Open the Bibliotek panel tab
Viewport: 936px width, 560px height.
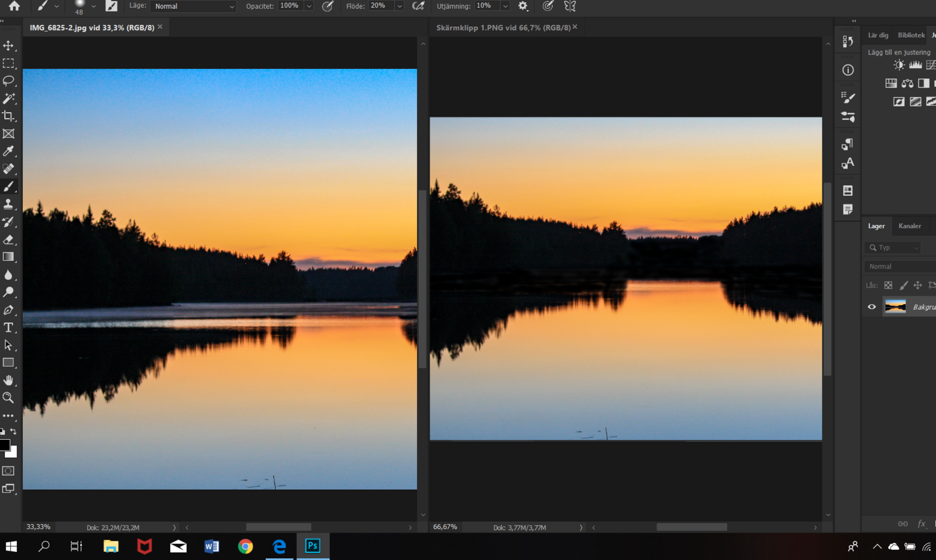[x=911, y=35]
